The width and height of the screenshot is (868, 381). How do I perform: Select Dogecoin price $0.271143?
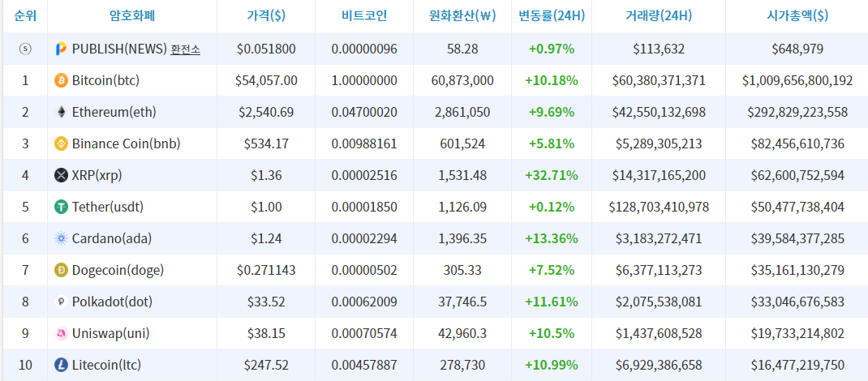266,271
